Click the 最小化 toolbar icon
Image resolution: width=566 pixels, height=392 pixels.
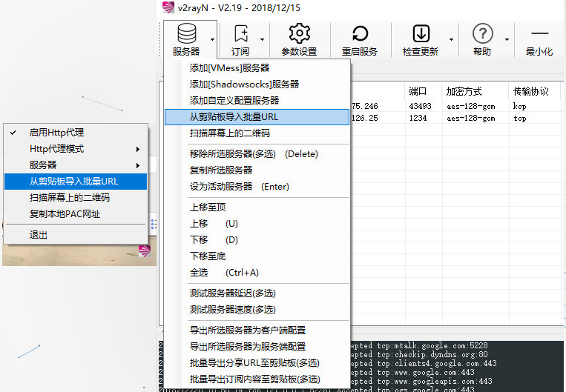539,33
